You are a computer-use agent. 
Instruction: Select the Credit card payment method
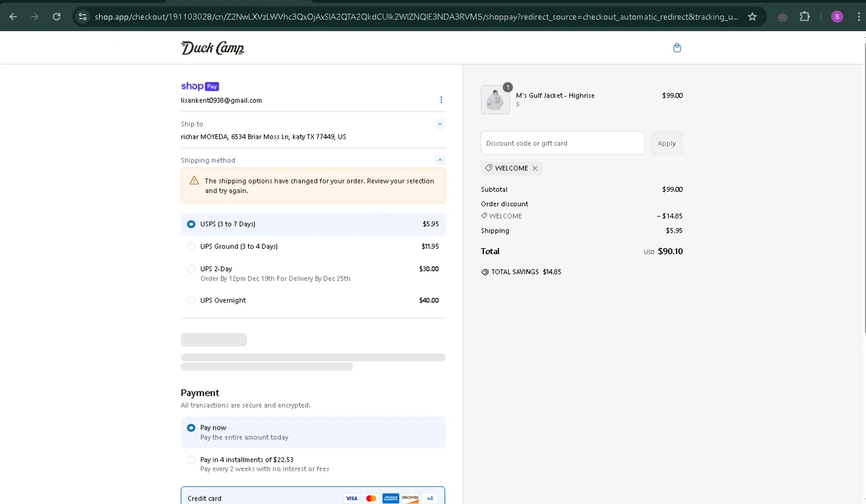(x=313, y=496)
